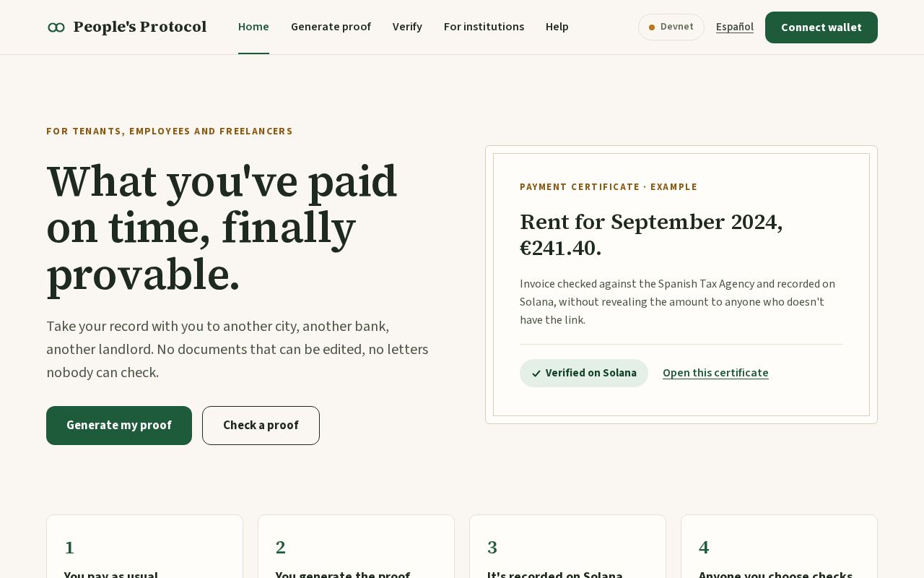
Task: Open the Verify navigation item
Action: click(x=407, y=27)
